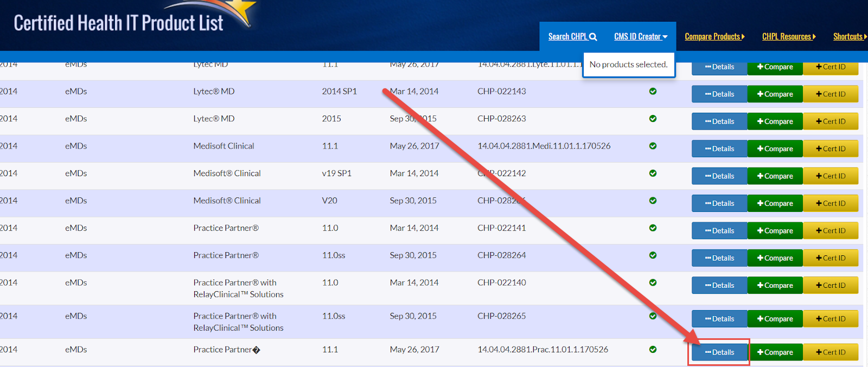Open the Search CHPL tab

[x=572, y=36]
